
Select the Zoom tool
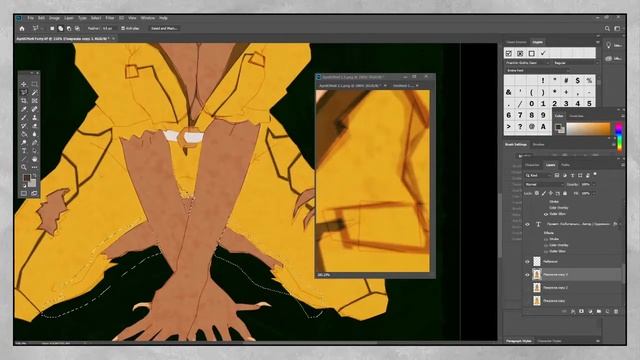coord(24,167)
